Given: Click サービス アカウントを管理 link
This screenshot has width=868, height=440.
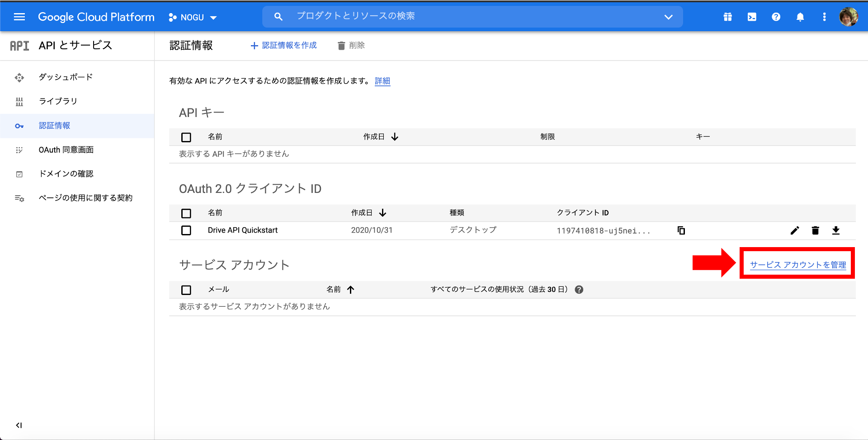Looking at the screenshot, I should 798,265.
